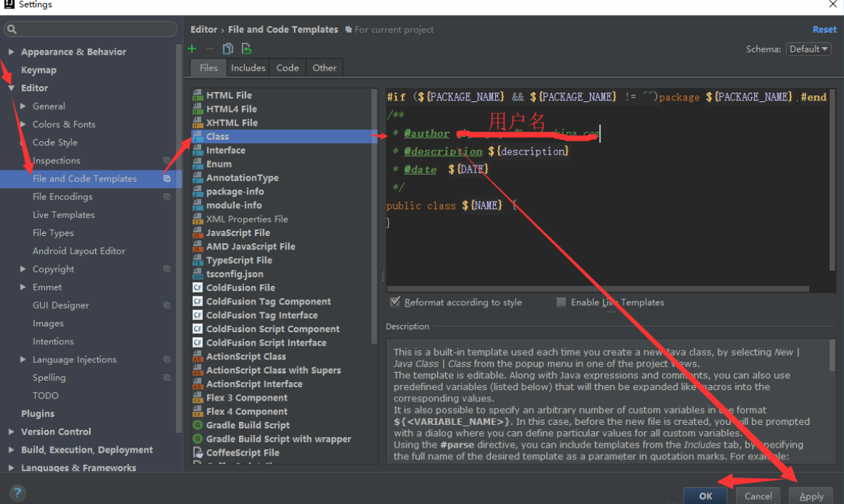Click project-level icon beside Copyright
The width and height of the screenshot is (844, 504).
(x=167, y=269)
